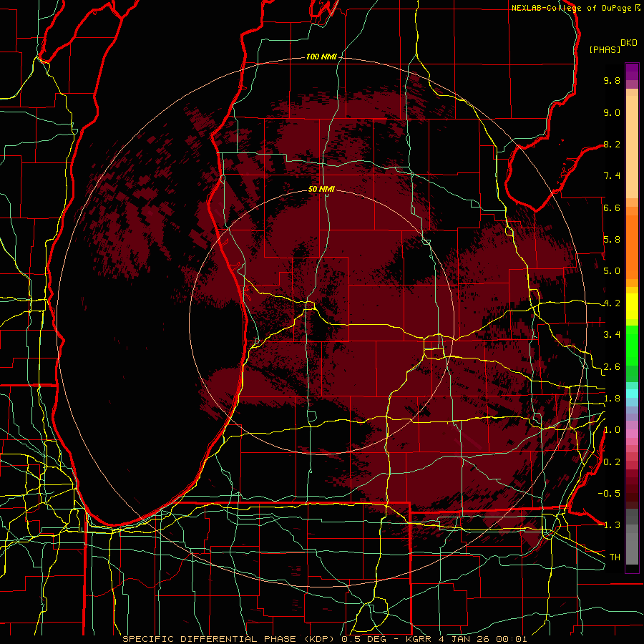644x644 pixels.
Task: Click the 1.3 scale value near the gray band
Action: [612, 525]
